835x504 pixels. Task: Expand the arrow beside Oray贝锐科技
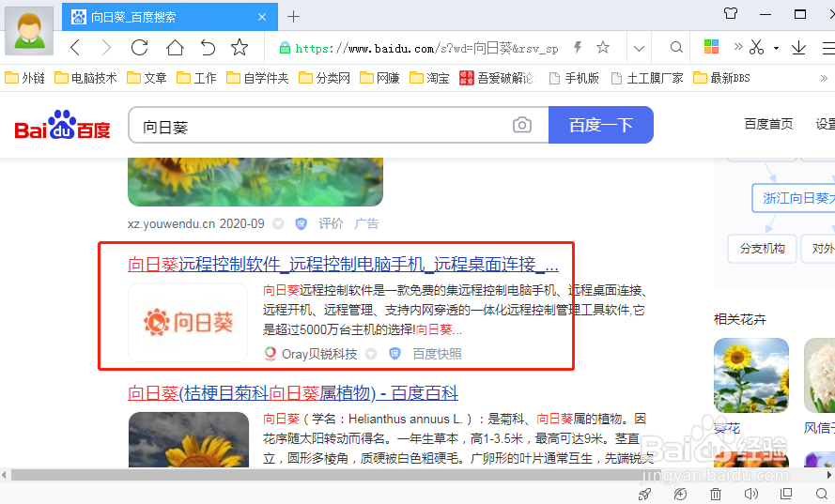click(x=371, y=354)
